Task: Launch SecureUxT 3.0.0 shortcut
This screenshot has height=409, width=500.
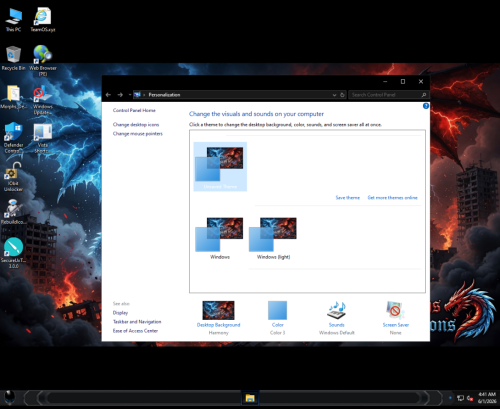Action: [13, 253]
